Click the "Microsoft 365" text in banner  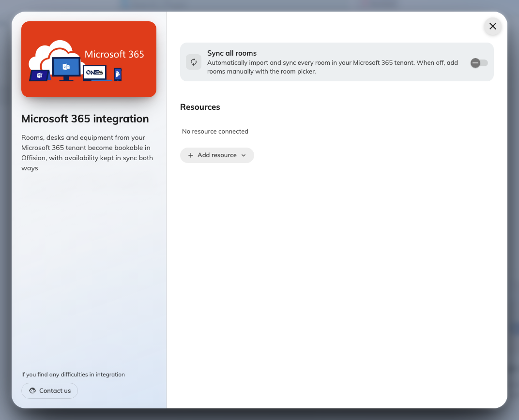pyautogui.click(x=114, y=54)
